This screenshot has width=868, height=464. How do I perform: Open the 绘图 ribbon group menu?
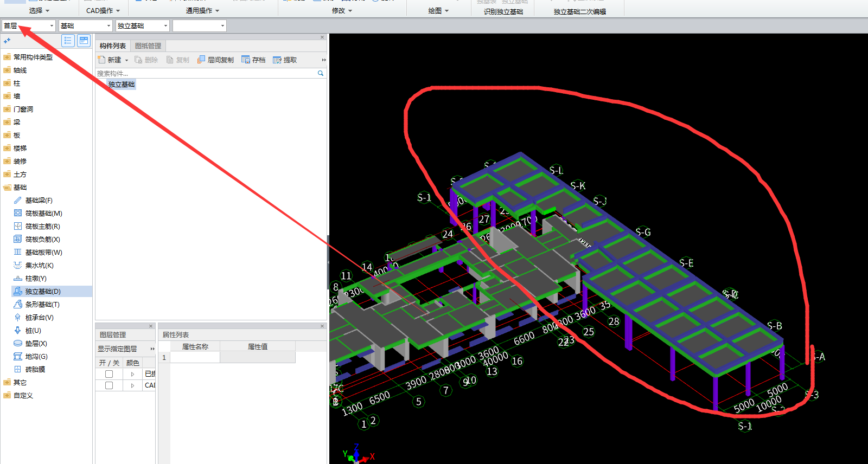[x=438, y=10]
